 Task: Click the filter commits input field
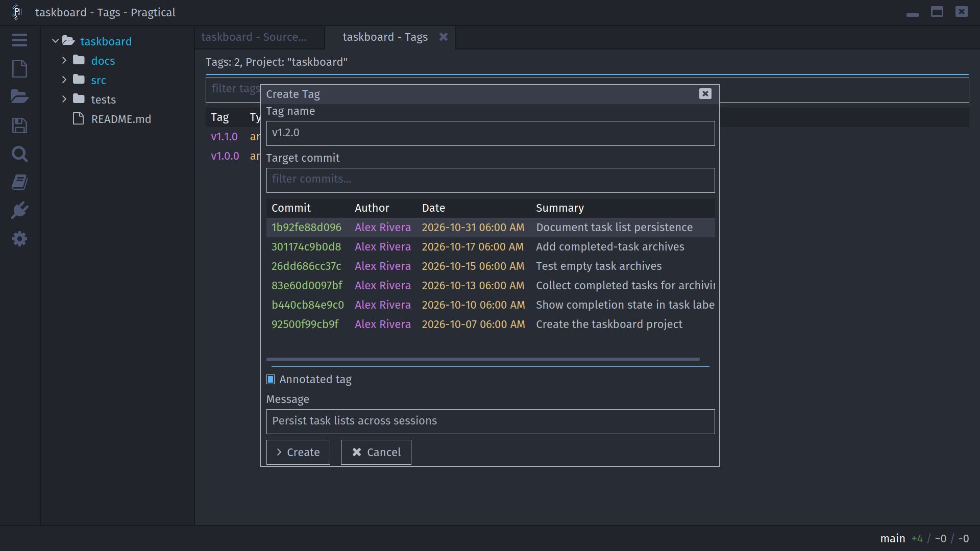pos(491,180)
